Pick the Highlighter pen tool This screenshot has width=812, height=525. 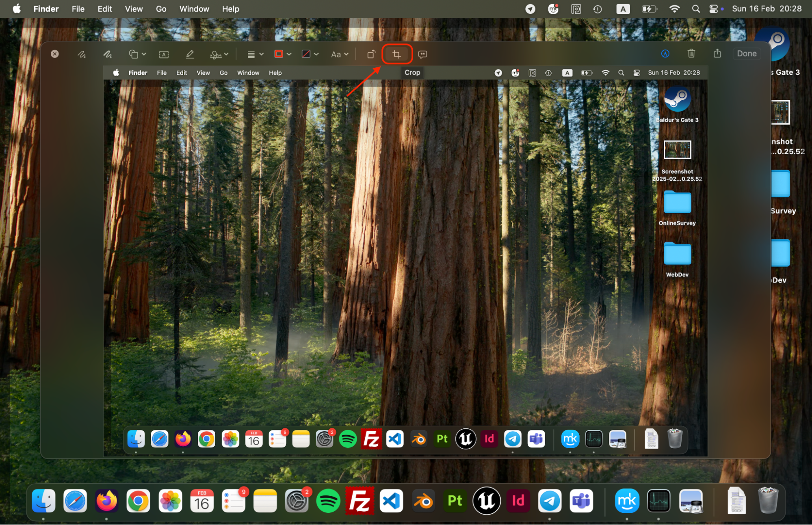[x=189, y=54]
